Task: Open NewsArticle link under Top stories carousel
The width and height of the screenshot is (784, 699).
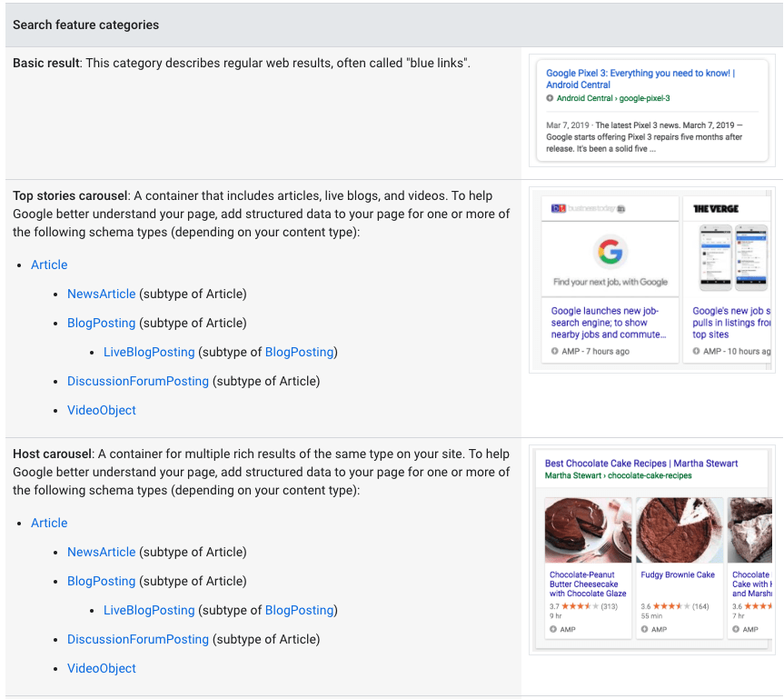Action: pyautogui.click(x=102, y=294)
